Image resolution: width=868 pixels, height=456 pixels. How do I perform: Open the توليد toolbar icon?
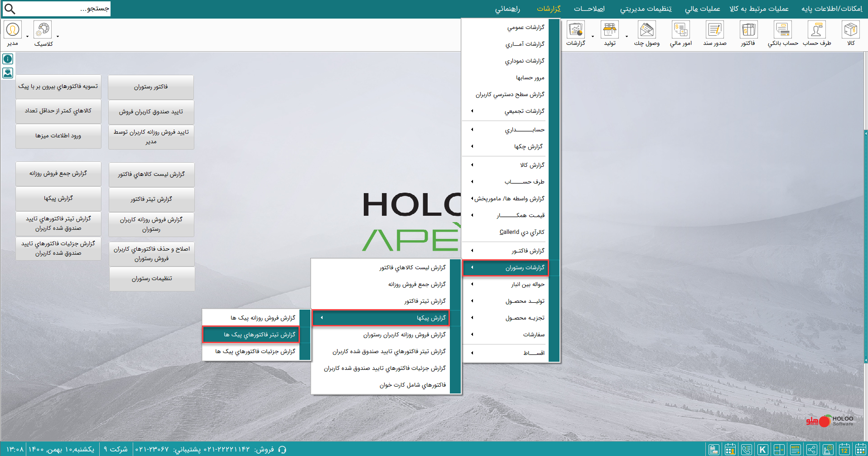[x=610, y=30]
